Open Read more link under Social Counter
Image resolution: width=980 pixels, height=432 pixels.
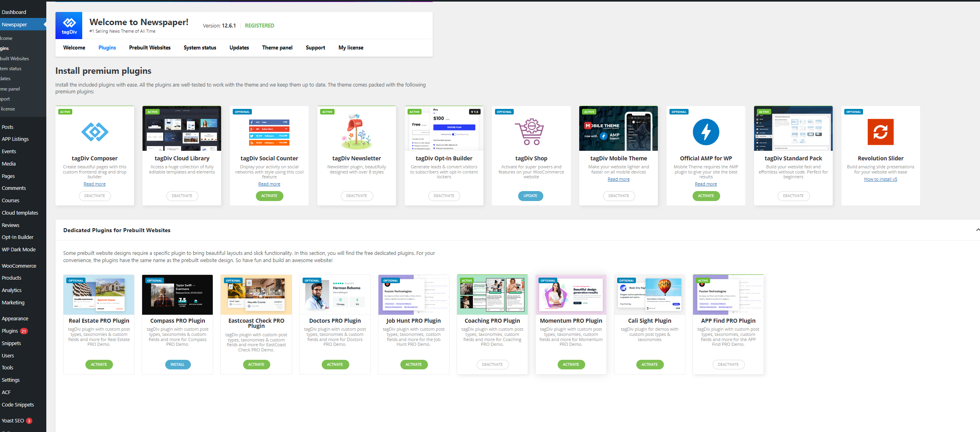[x=269, y=184]
